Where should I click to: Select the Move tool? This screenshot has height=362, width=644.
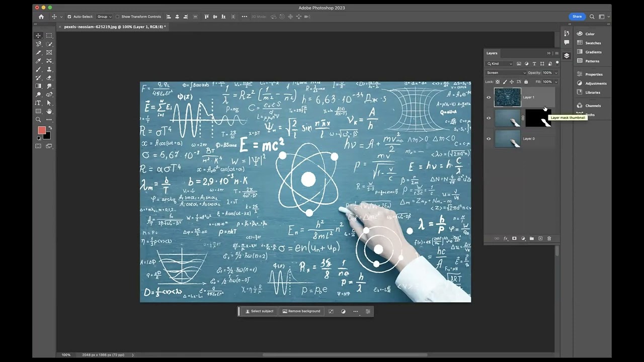coord(38,36)
